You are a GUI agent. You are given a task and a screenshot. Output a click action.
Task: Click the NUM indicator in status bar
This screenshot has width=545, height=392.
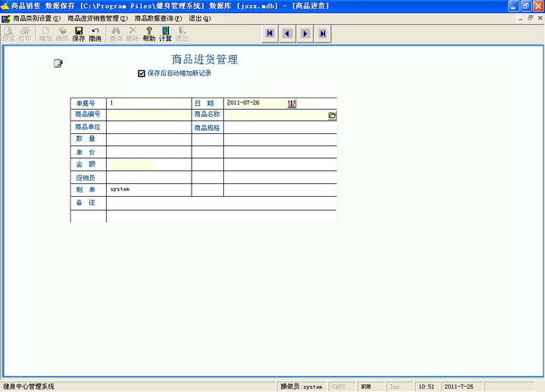click(x=366, y=387)
